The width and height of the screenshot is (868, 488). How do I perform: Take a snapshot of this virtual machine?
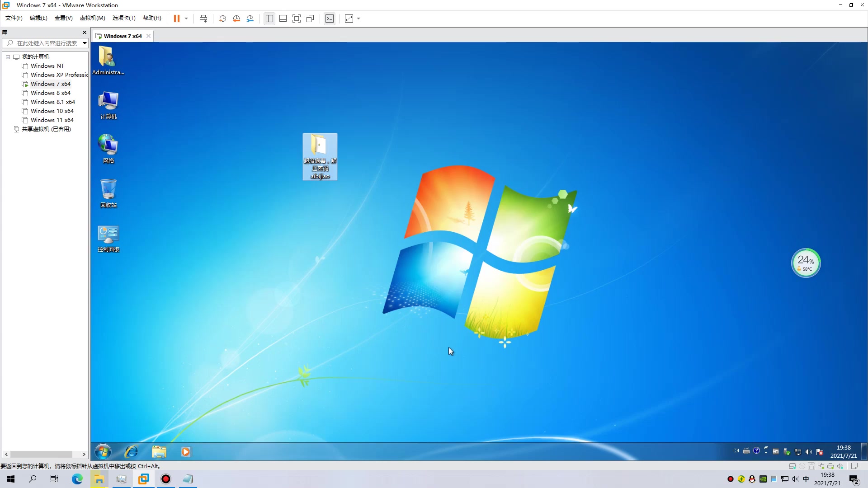pyautogui.click(x=222, y=19)
